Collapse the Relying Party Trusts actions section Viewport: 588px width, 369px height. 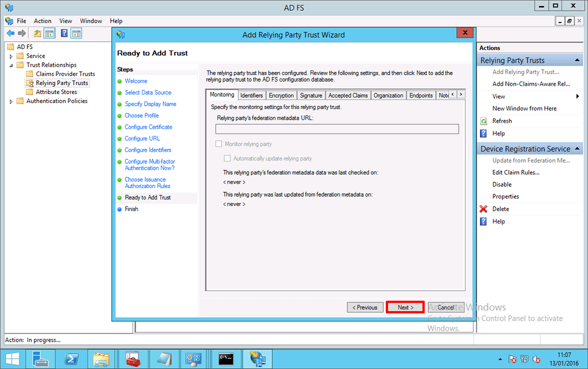[577, 60]
